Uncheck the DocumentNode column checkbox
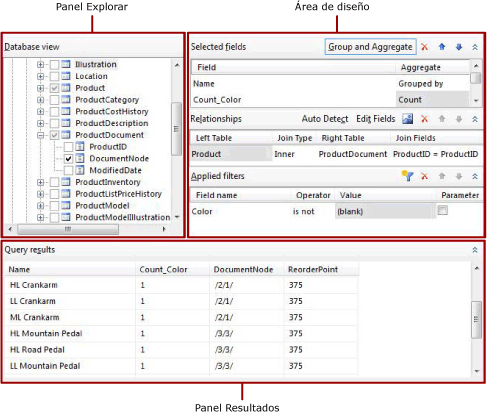Viewport: 487px width, 414px height. [68, 159]
